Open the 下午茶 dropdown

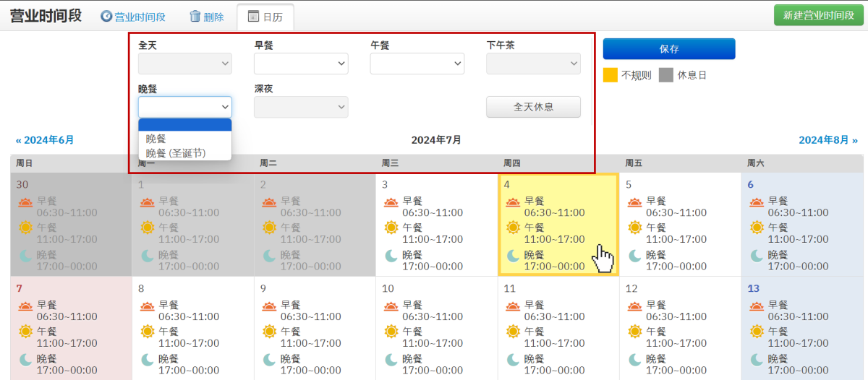(533, 64)
